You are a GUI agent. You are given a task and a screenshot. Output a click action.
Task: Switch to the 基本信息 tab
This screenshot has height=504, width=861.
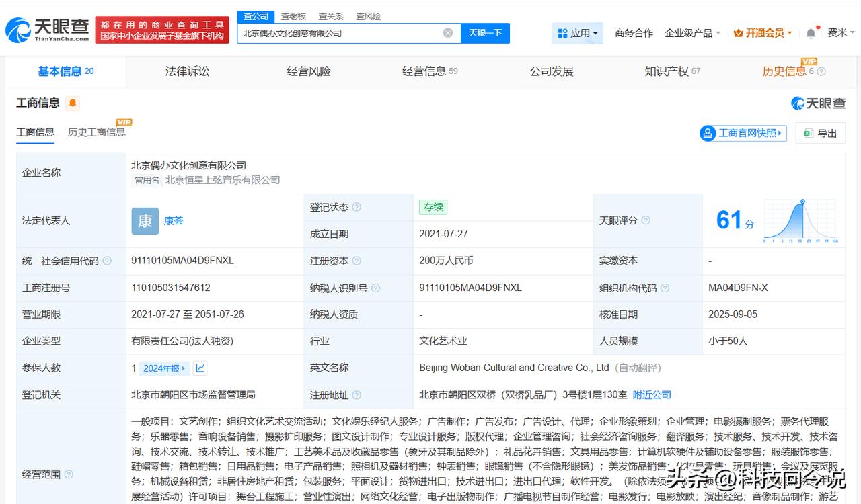(x=66, y=71)
